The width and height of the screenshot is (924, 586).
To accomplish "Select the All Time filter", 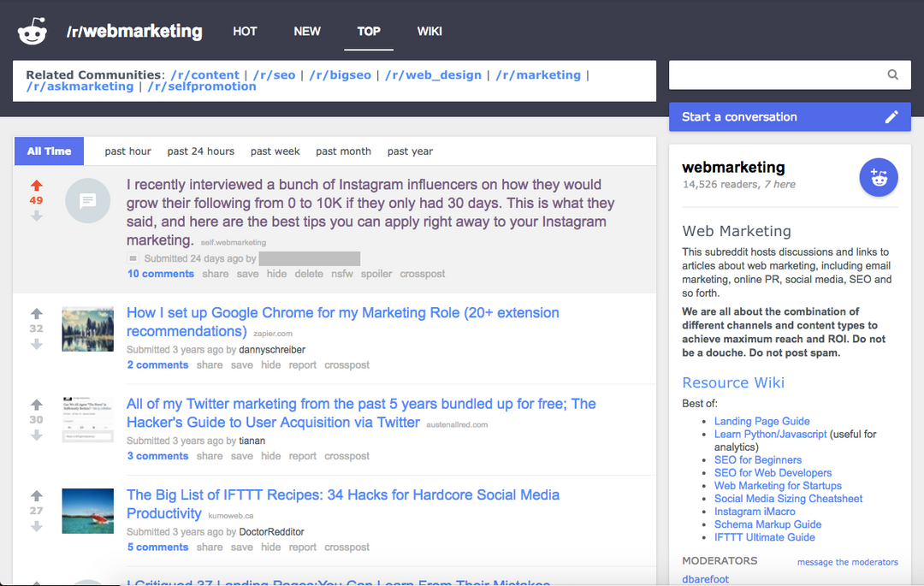I will click(x=49, y=151).
